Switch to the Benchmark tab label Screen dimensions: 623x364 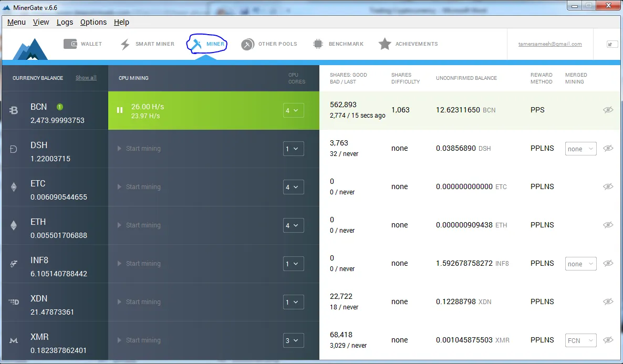tap(346, 44)
